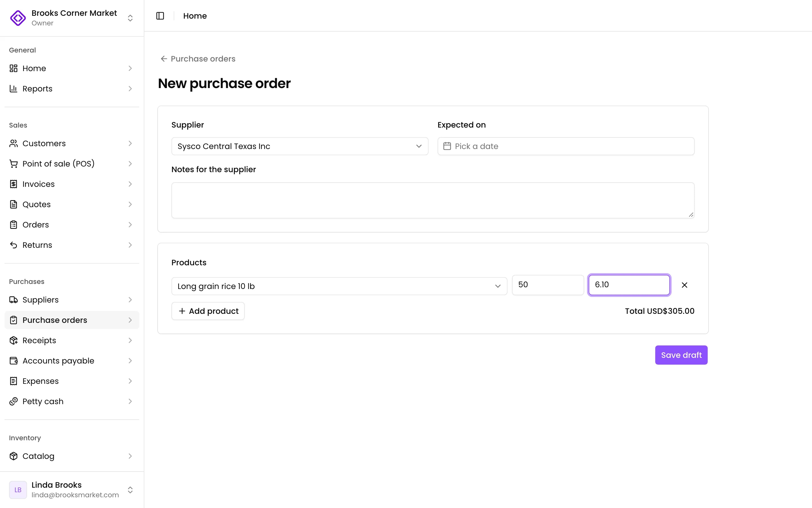This screenshot has height=508, width=812.
Task: Remove the Long grain rice product row
Action: 685,285
